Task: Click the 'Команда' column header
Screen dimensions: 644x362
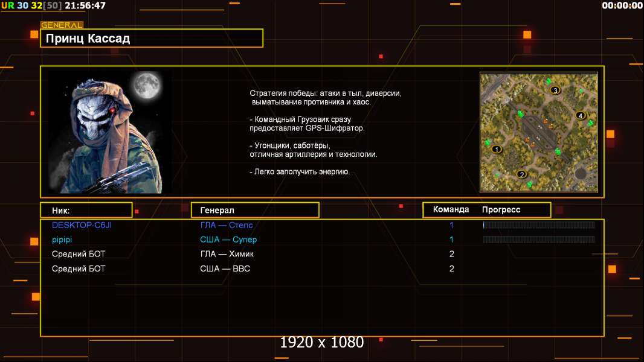Action: pos(451,209)
